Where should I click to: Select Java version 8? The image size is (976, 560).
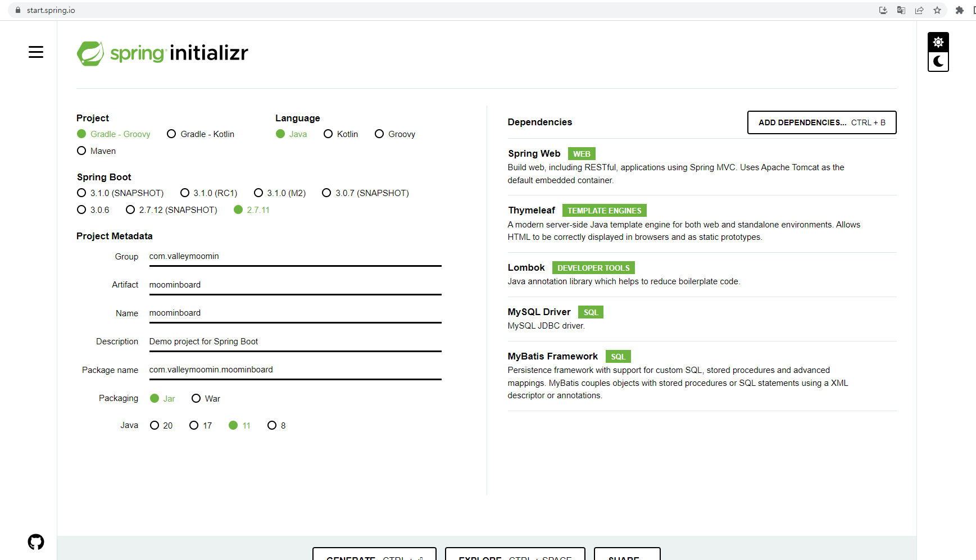click(276, 425)
